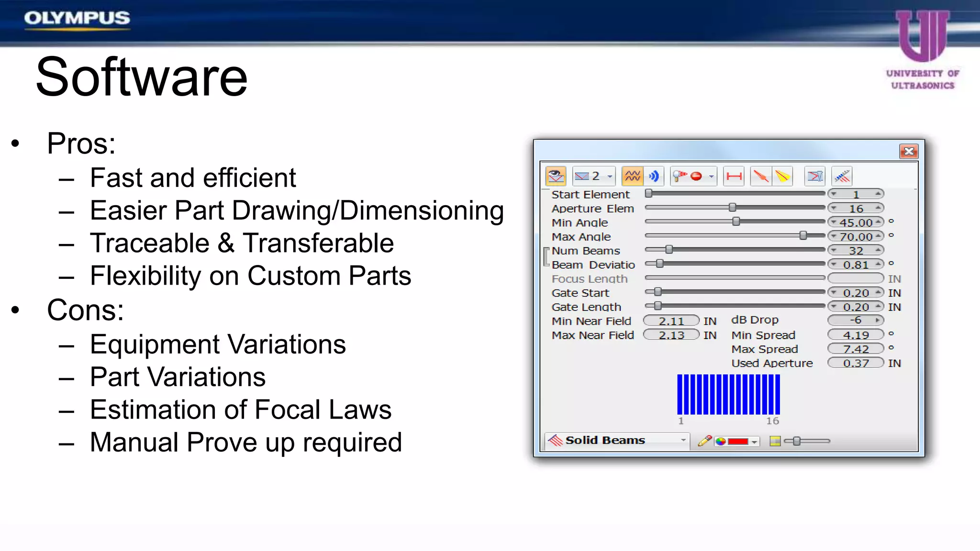
Task: Decrease the Start Element value
Action: (835, 194)
